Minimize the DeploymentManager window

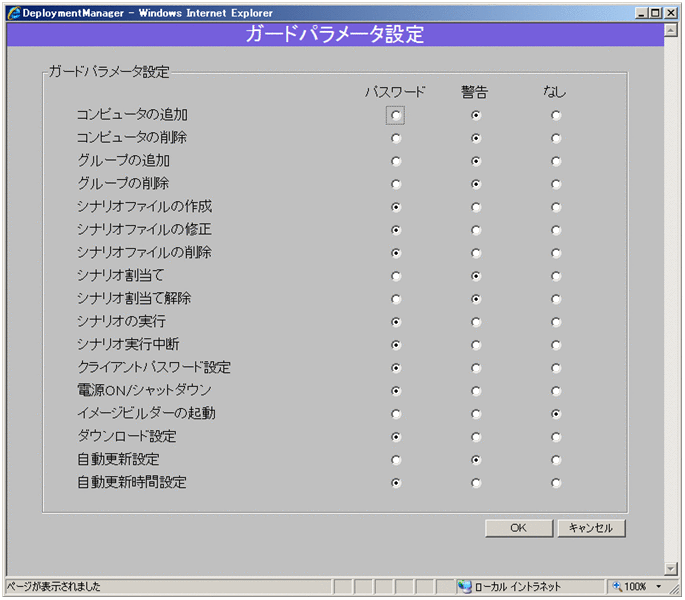(x=641, y=13)
